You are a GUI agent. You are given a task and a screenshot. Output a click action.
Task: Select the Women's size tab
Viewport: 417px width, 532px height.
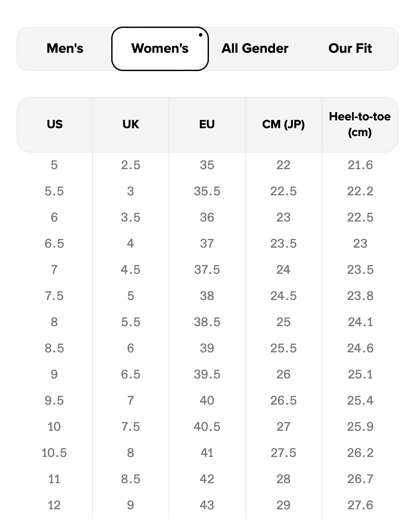click(x=160, y=48)
